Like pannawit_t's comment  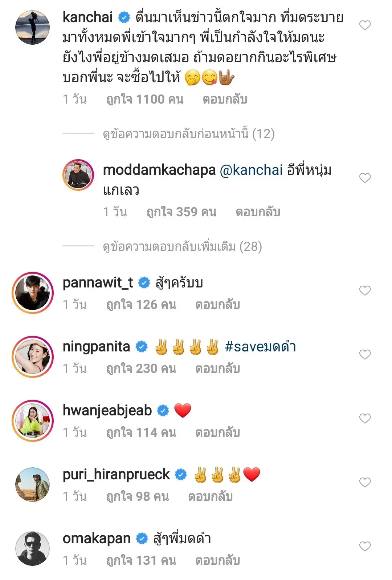tap(365, 291)
